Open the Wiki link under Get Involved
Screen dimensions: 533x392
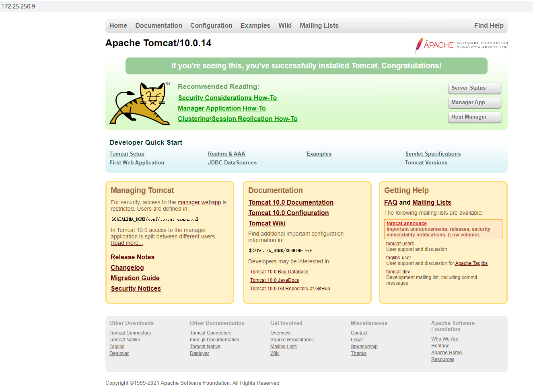pos(275,353)
